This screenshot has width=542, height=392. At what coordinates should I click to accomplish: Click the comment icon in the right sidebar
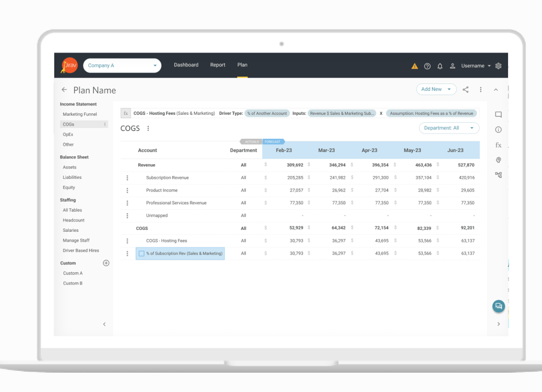(498, 114)
